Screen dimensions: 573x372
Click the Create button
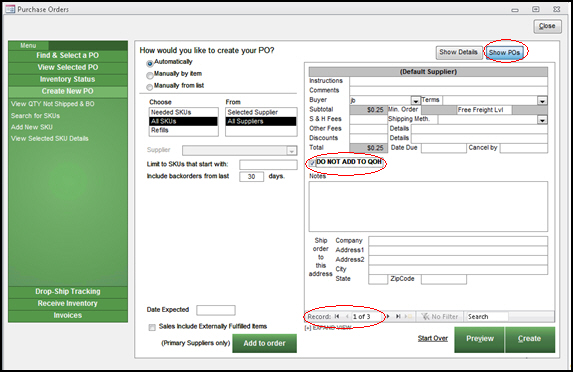[x=530, y=339]
